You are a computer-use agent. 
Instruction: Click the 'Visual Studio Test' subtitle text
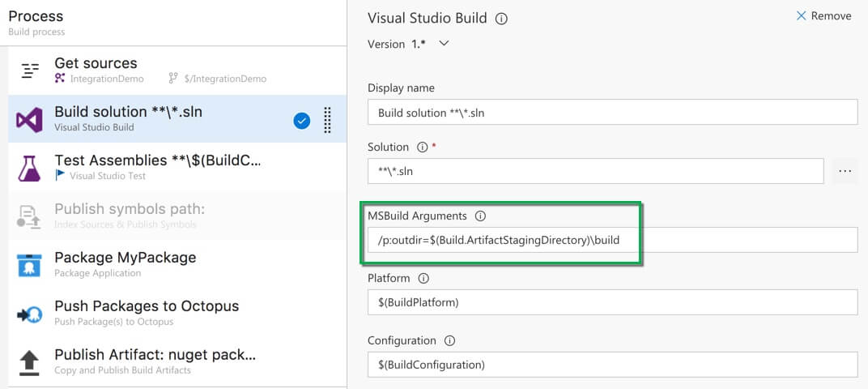[108, 176]
